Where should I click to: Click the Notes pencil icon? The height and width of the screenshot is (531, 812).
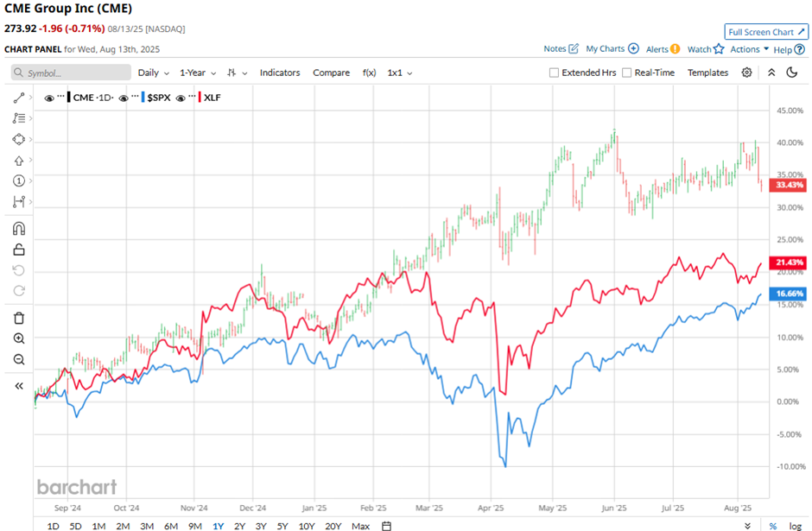click(x=574, y=48)
